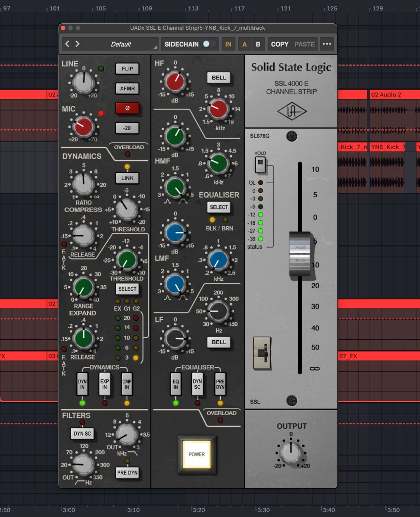This screenshot has height=517, width=420.
Task: Open the three-dots options menu
Action: pyautogui.click(x=327, y=44)
